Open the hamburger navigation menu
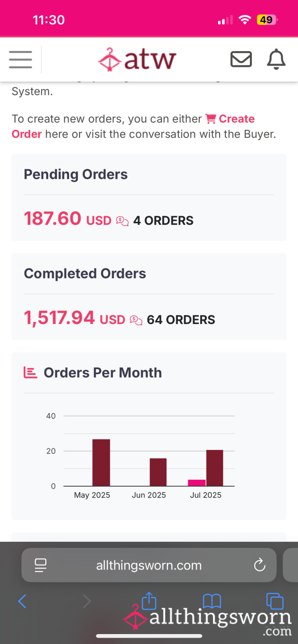298x644 pixels. pyautogui.click(x=20, y=60)
